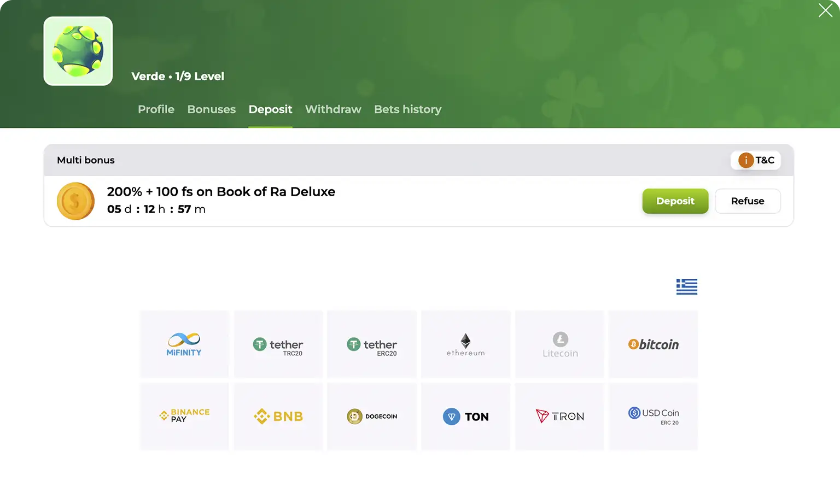This screenshot has width=840, height=504.
Task: Click the green Deposit bonus button
Action: pyautogui.click(x=675, y=201)
